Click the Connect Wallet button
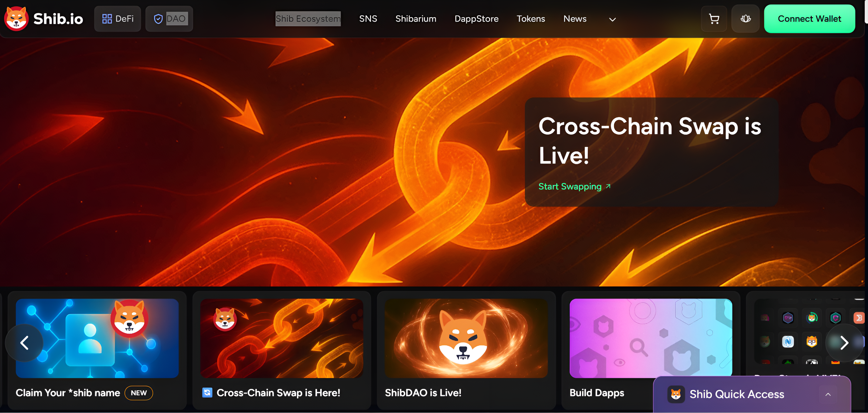The height and width of the screenshot is (413, 868). [x=809, y=19]
